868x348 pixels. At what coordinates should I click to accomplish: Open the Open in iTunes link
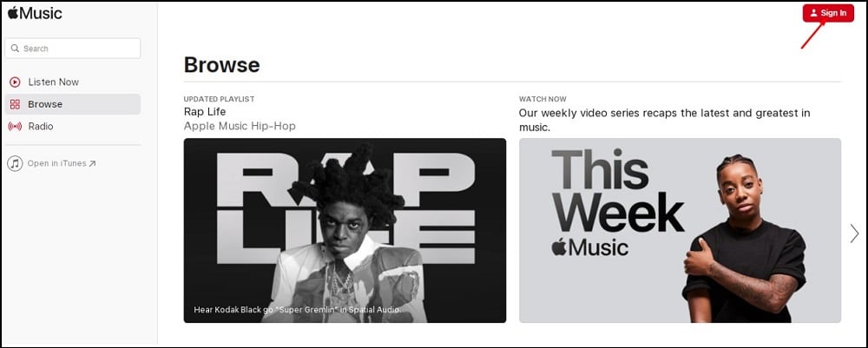(56, 163)
